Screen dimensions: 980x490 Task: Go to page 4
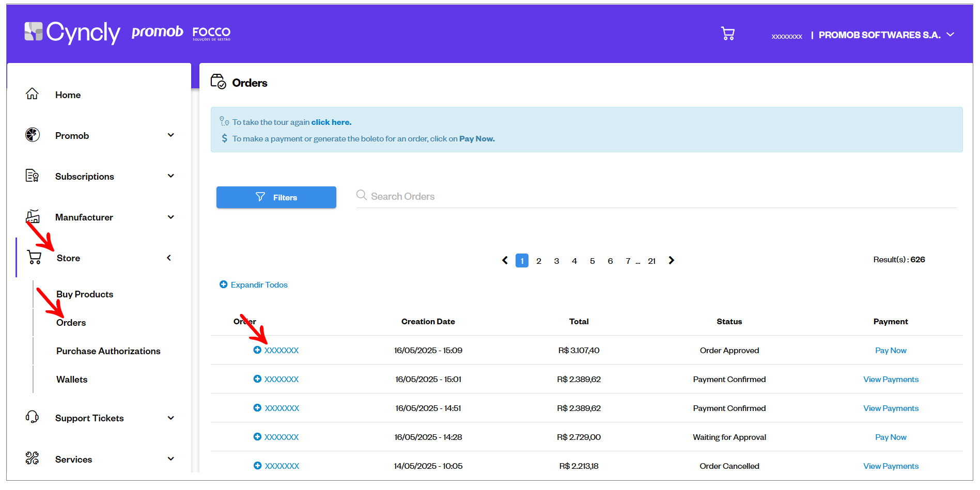coord(574,261)
